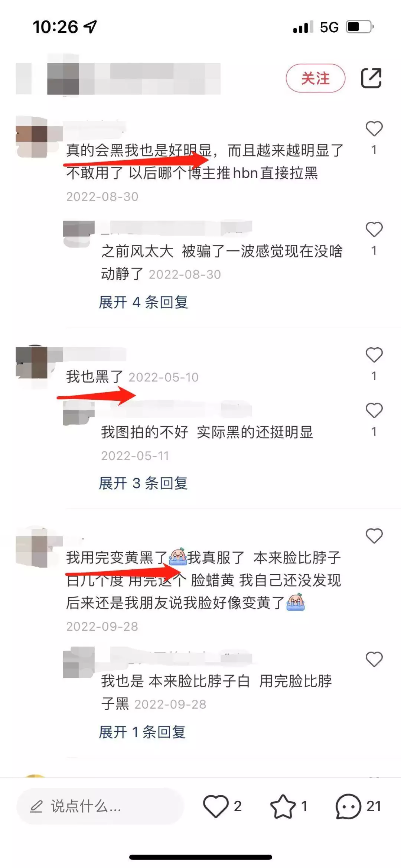Viewport: 401px width, 868px height.
Task: Expand 展开 4 条回复
Action: (x=143, y=302)
